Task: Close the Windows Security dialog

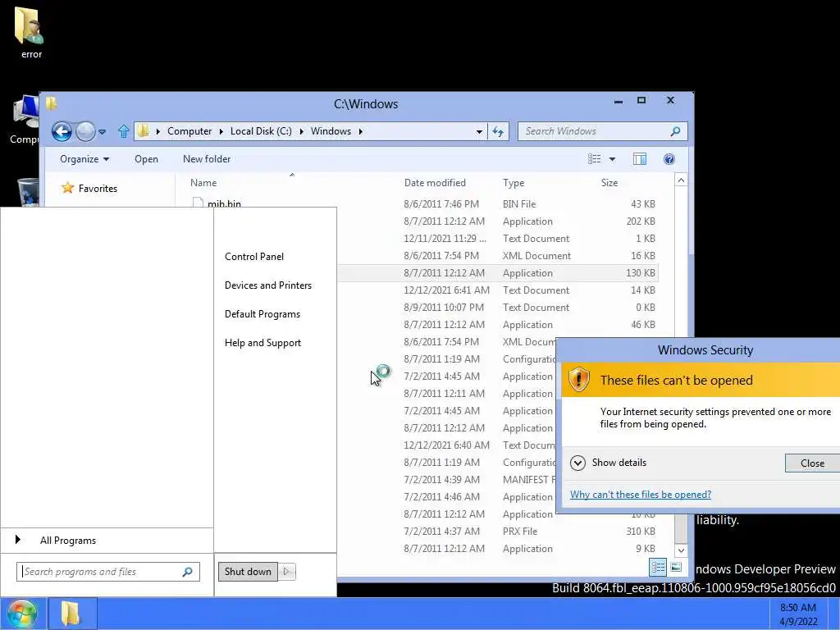Action: pyautogui.click(x=812, y=463)
